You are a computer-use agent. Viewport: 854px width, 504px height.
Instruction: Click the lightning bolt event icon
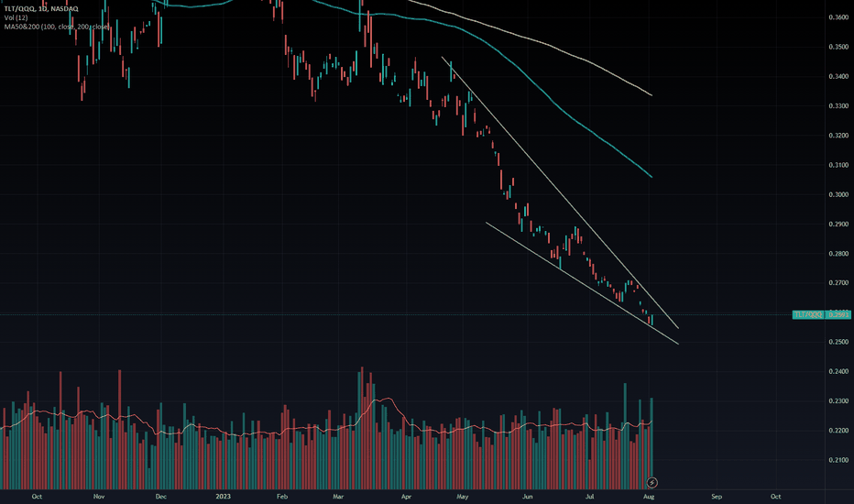651,482
